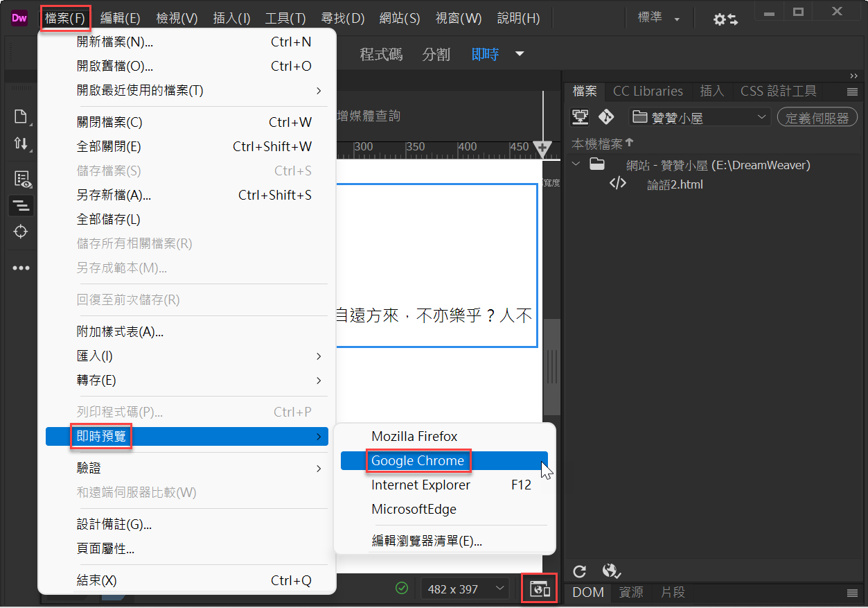
Task: Choose 開啟舊檔(O)... from the File menu
Action: pos(187,66)
